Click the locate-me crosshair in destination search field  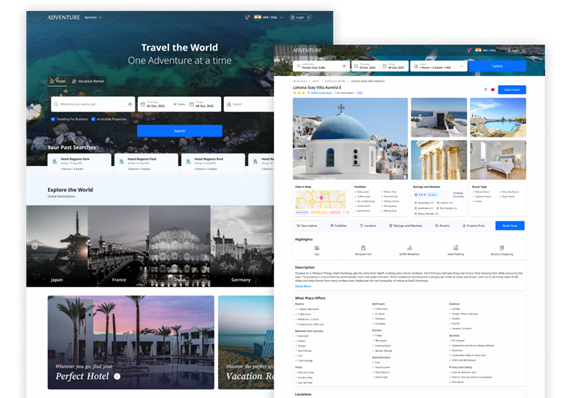coord(130,104)
